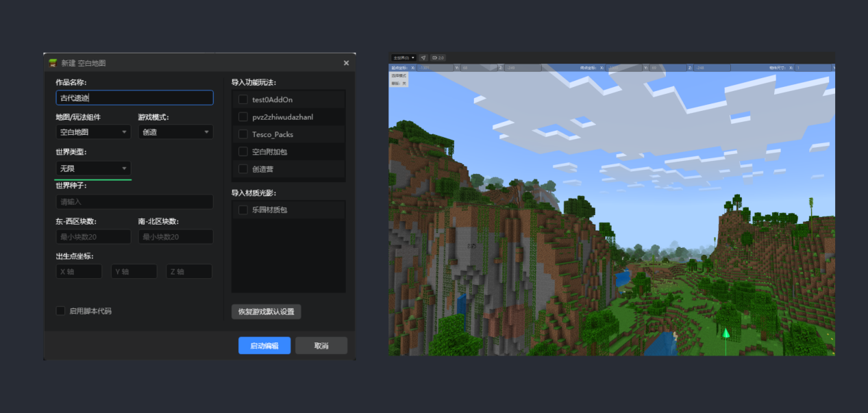Screen dimensions: 868x413
Task: Click the camera speed 2.0 icon button
Action: coord(438,58)
